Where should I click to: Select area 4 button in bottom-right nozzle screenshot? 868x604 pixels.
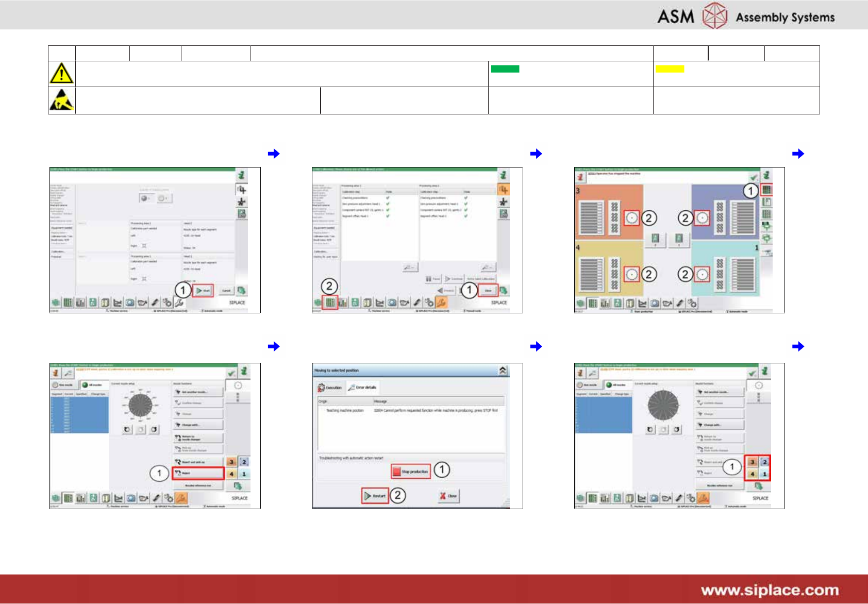click(753, 474)
